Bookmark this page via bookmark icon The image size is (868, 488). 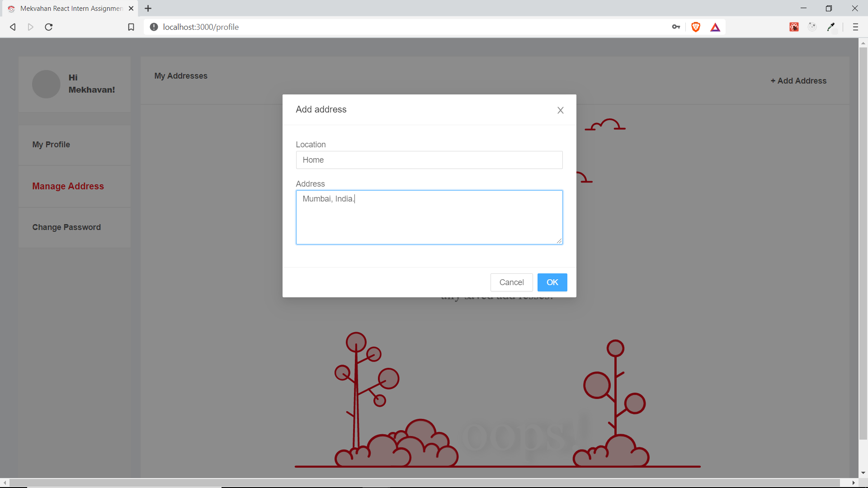click(x=131, y=27)
